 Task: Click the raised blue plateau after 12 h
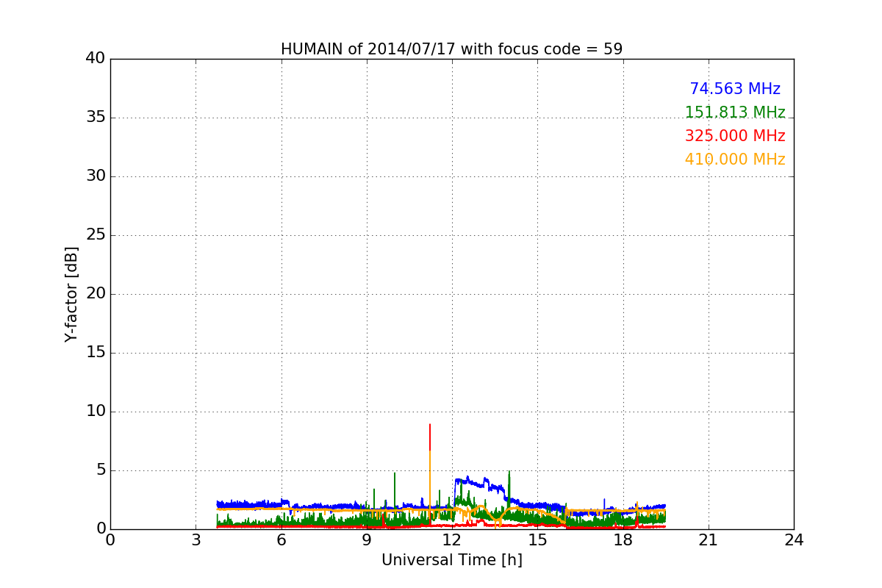[470, 483]
